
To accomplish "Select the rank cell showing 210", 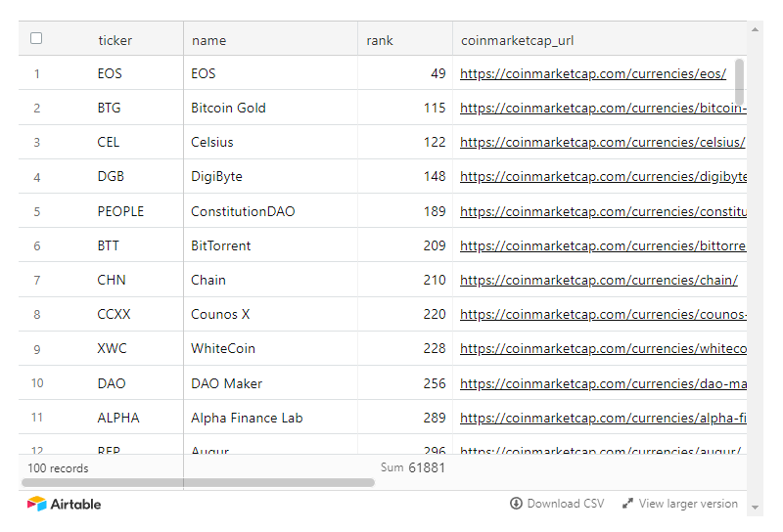I will (x=405, y=280).
